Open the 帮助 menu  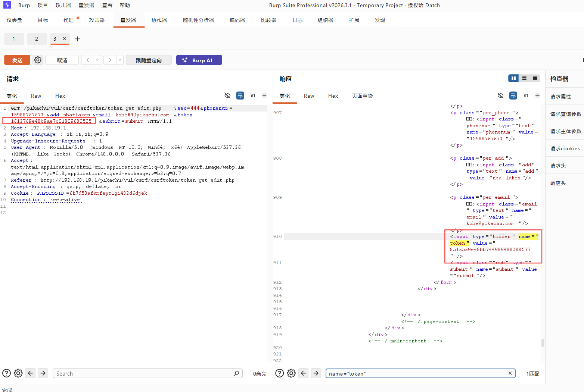[x=125, y=5]
